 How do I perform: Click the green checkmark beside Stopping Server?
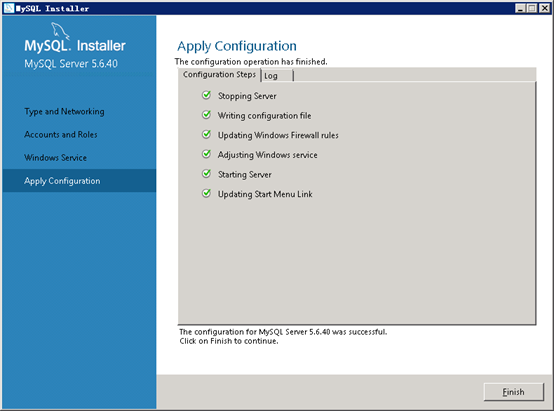point(206,95)
